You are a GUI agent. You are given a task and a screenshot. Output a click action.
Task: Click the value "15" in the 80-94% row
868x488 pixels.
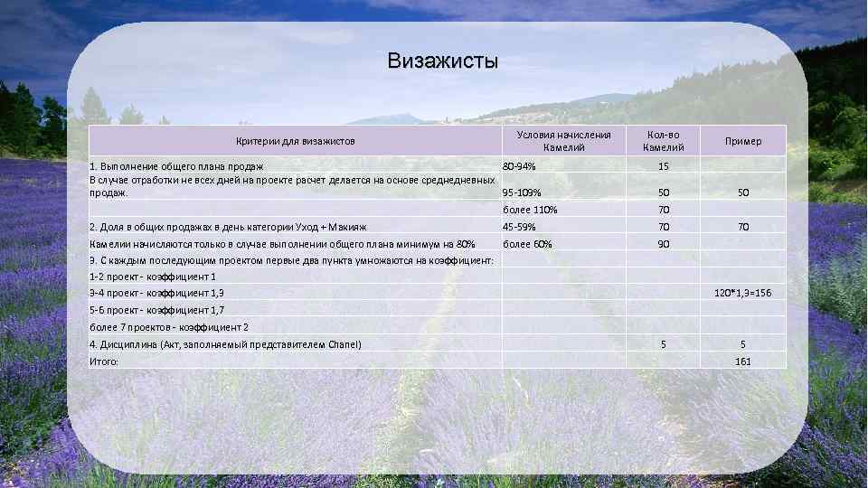coord(663,166)
